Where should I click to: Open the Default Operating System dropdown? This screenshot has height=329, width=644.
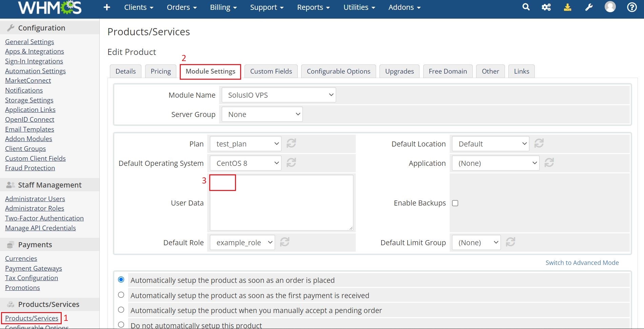click(246, 163)
